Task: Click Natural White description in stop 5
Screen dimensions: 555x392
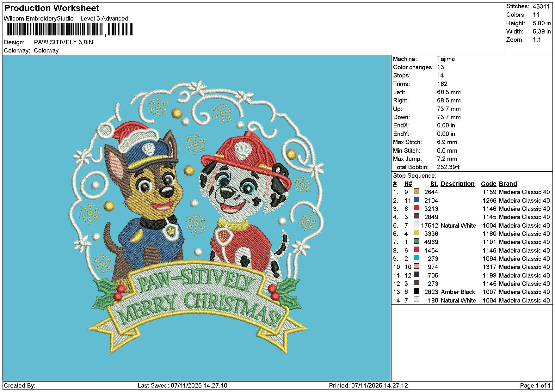Action: pos(458,225)
